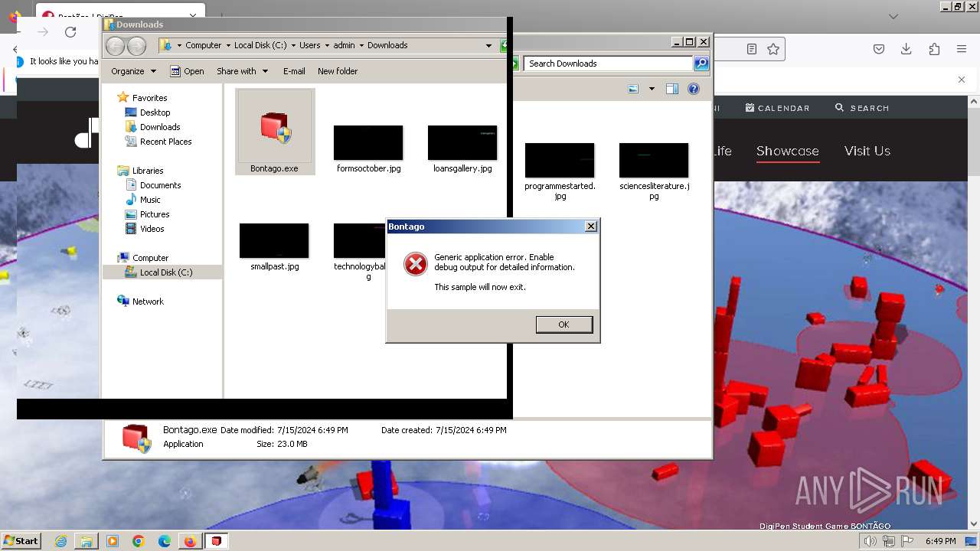Image resolution: width=980 pixels, height=551 pixels.
Task: Close the Bontago error dialog
Action: [x=590, y=227]
